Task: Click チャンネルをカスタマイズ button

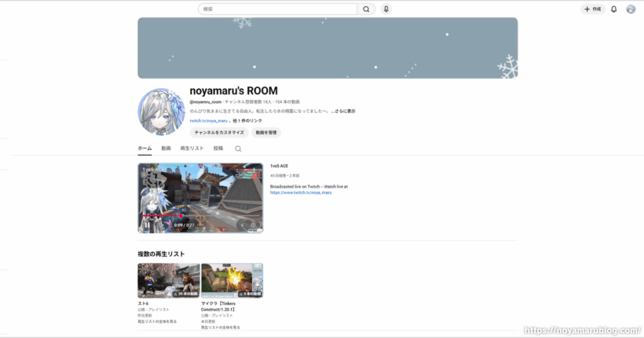Action: [219, 133]
